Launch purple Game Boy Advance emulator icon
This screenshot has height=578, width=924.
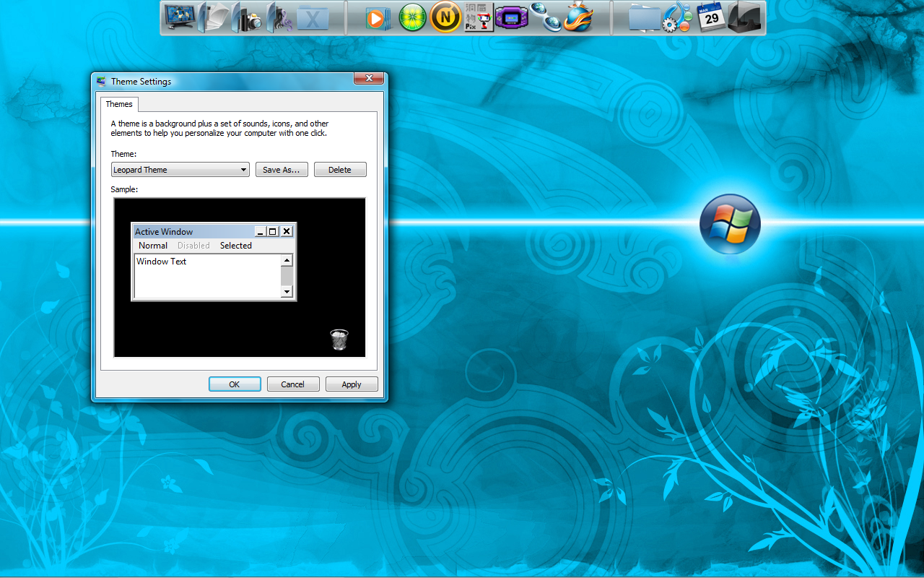[512, 17]
